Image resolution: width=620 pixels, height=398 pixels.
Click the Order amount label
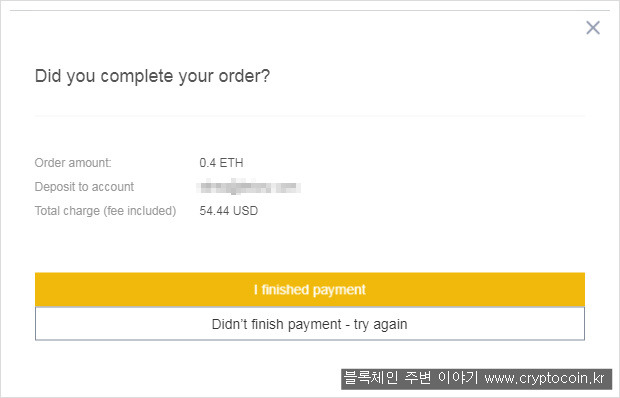pos(73,163)
